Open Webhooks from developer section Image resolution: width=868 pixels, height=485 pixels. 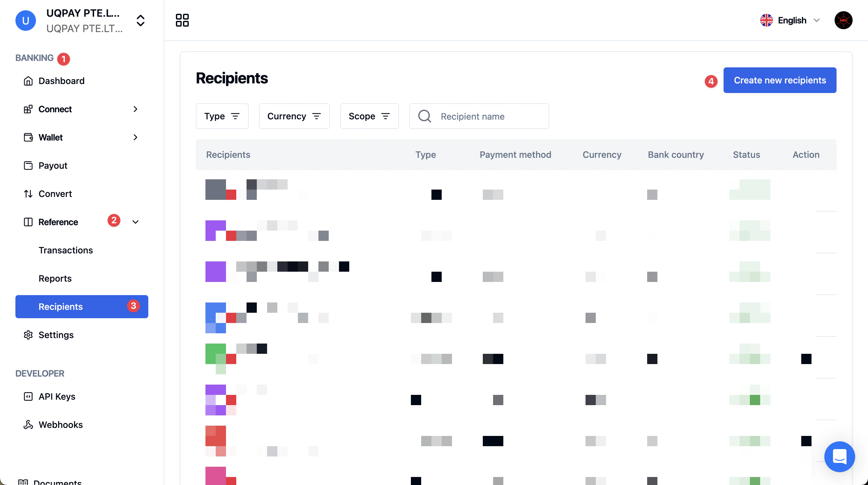click(x=60, y=425)
